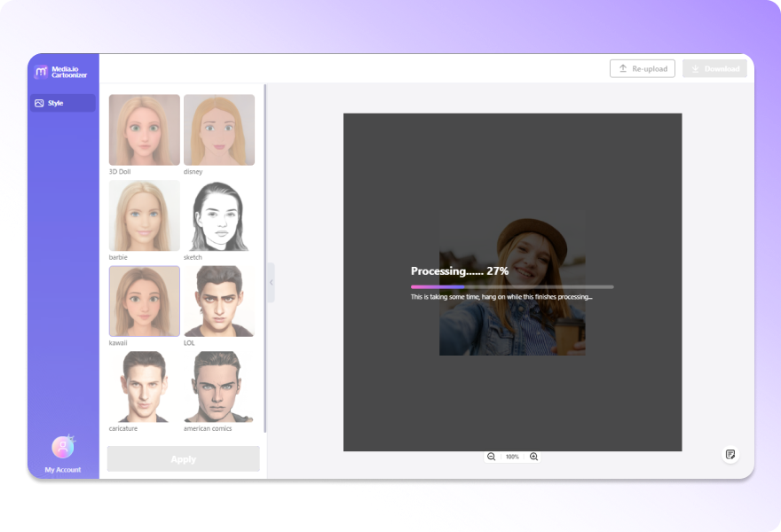Screen dimensions: 781x532
Task: Click the Re-upload button
Action: 643,68
